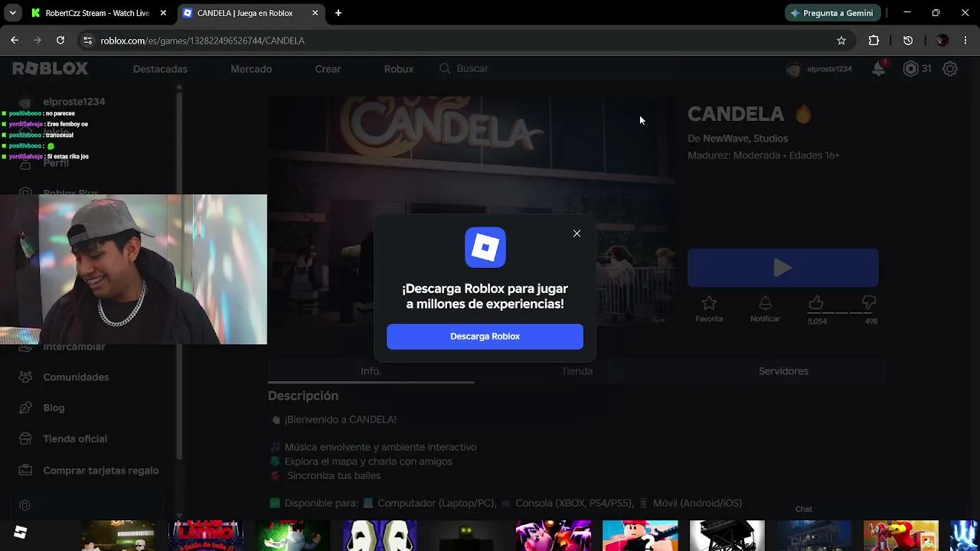Open elproste1234 profile in the sidebar
The image size is (980, 551).
(x=74, y=102)
